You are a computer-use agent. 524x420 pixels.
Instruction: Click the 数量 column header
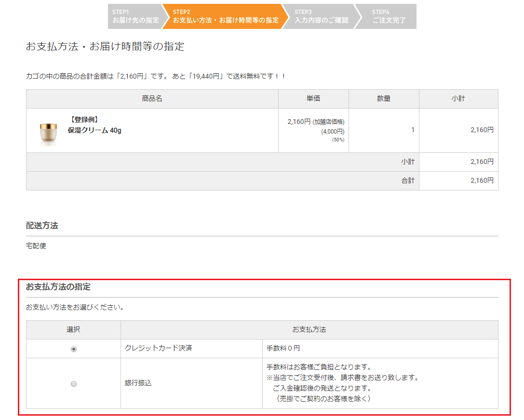384,98
